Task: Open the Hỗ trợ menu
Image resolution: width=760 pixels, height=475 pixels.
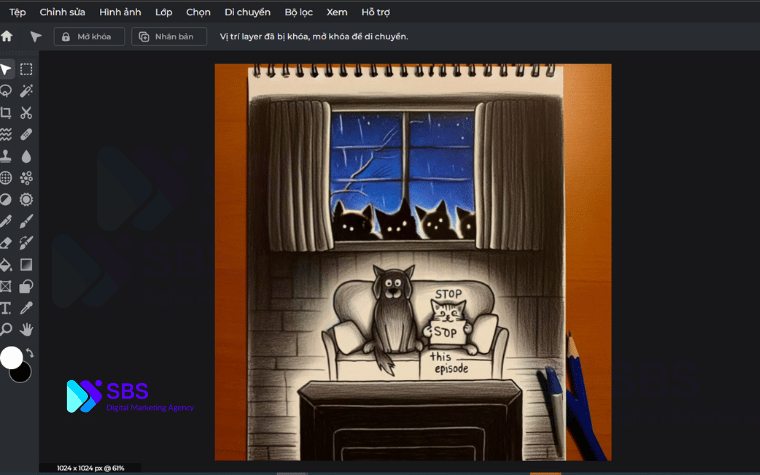Action: 376,12
